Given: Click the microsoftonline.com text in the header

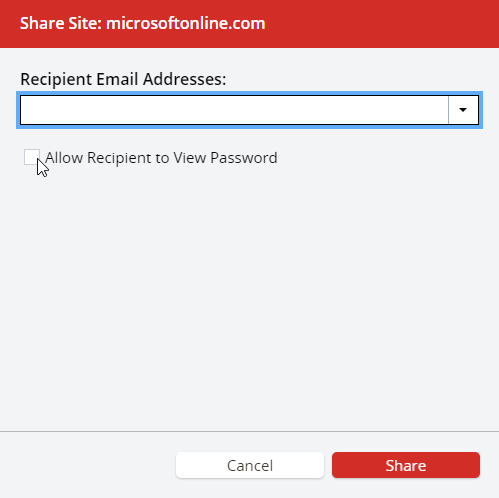Looking at the screenshot, I should pyautogui.click(x=186, y=23).
